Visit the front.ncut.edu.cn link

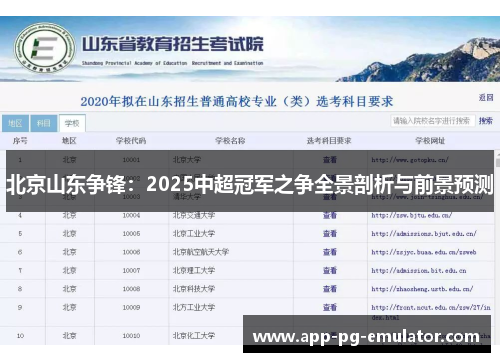(431, 312)
